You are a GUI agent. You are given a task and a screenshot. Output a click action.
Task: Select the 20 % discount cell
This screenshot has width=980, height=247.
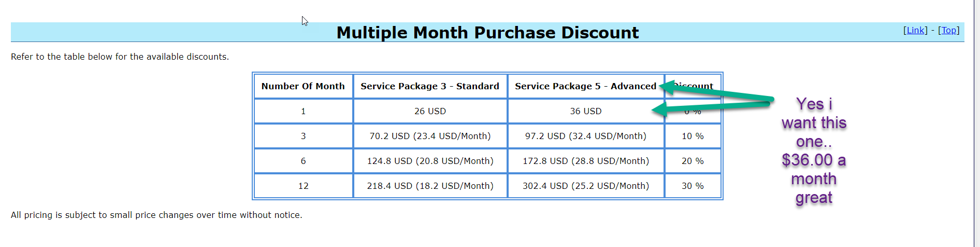[693, 161]
